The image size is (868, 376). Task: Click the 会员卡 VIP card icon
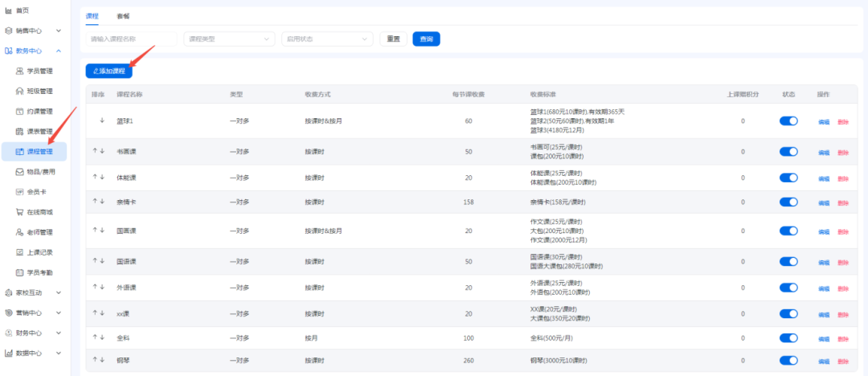20,191
